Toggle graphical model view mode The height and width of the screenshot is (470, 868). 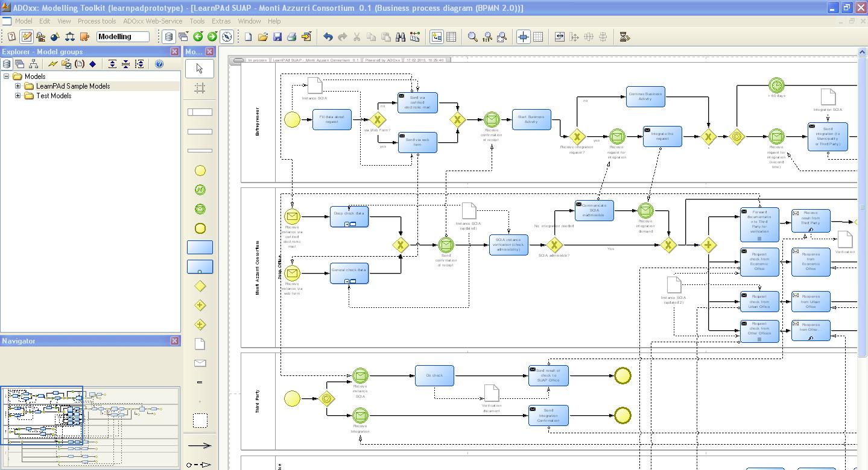pyautogui.click(x=437, y=37)
